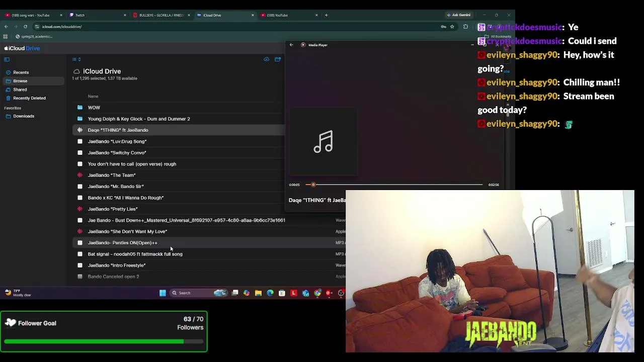The image size is (644, 362).
Task: Open the red L app on the taskbar
Action: click(x=294, y=293)
